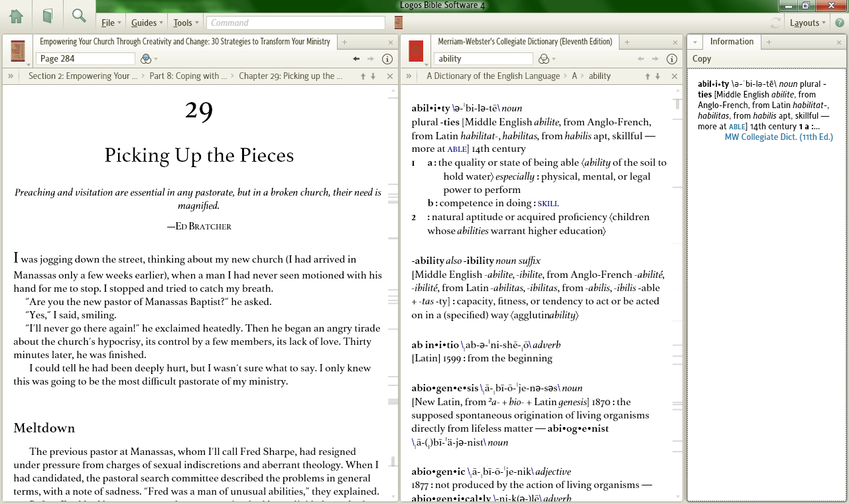Follow the ABLE cross-reference in the dictionary entry
Viewport: 849px width, 504px height.
click(x=457, y=149)
